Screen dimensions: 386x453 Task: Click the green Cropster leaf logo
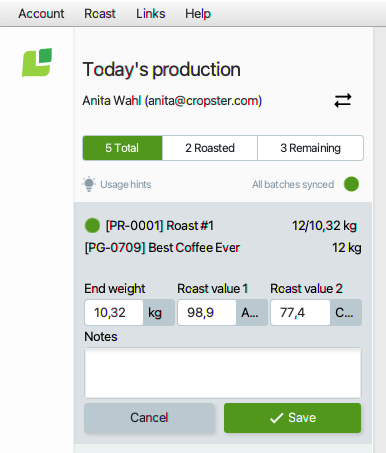coord(37,62)
